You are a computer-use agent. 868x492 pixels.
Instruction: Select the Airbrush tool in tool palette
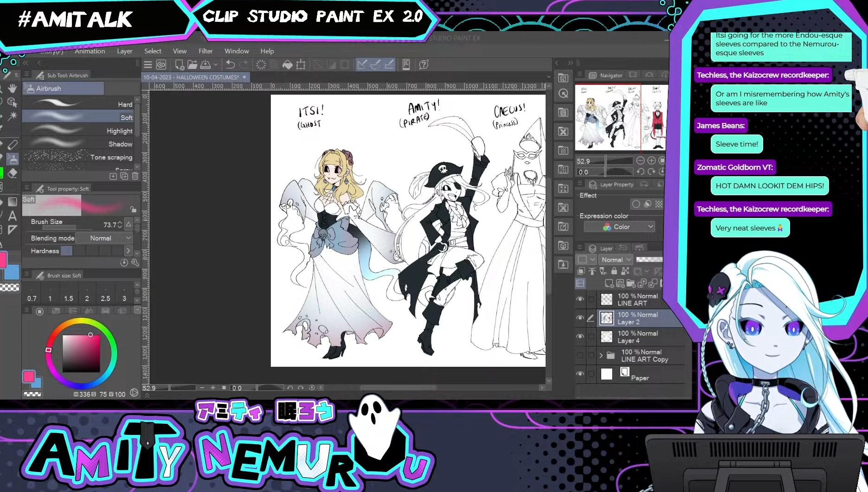click(x=13, y=160)
